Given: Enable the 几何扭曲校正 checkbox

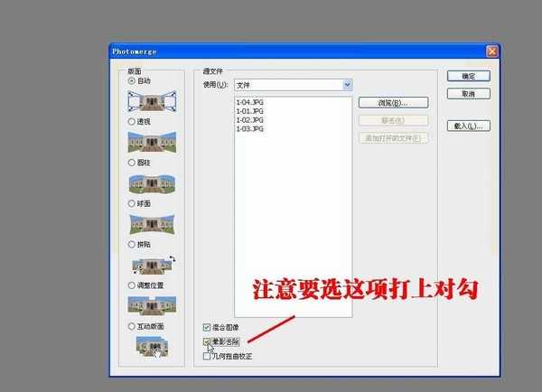Looking at the screenshot, I should [x=208, y=356].
